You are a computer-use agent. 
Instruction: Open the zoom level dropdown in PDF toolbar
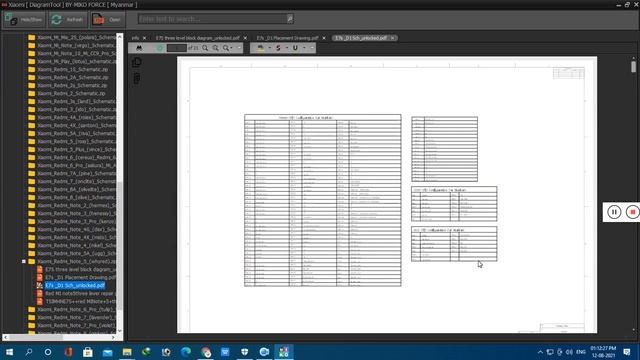click(228, 48)
